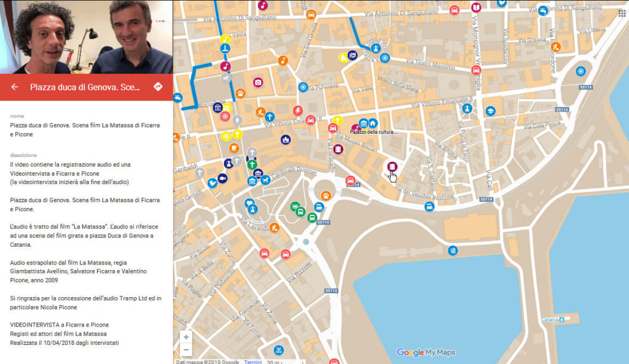Open the Google apps grid icon

[x=622, y=12]
